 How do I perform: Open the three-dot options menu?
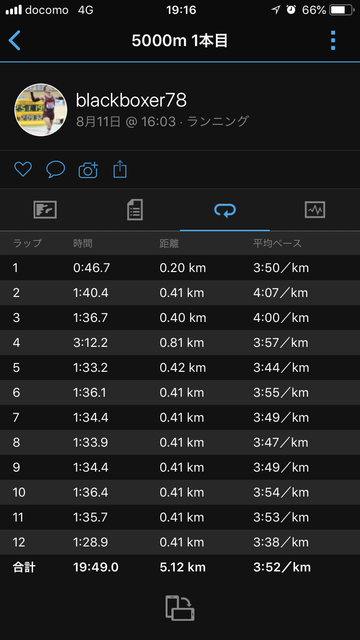(x=333, y=40)
